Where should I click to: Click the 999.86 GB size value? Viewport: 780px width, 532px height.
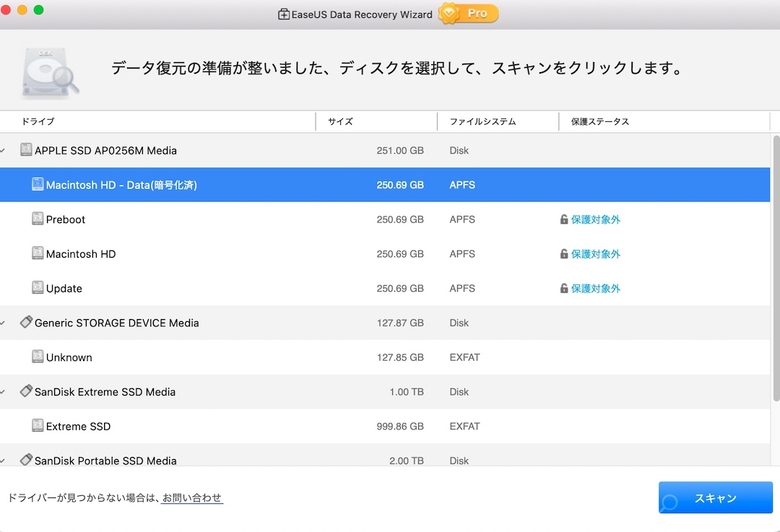(x=400, y=426)
